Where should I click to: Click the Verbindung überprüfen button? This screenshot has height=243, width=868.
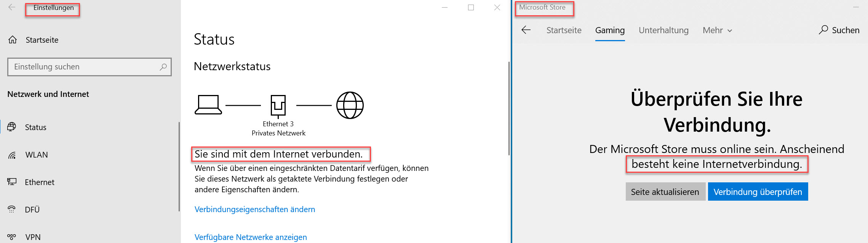coord(758,192)
